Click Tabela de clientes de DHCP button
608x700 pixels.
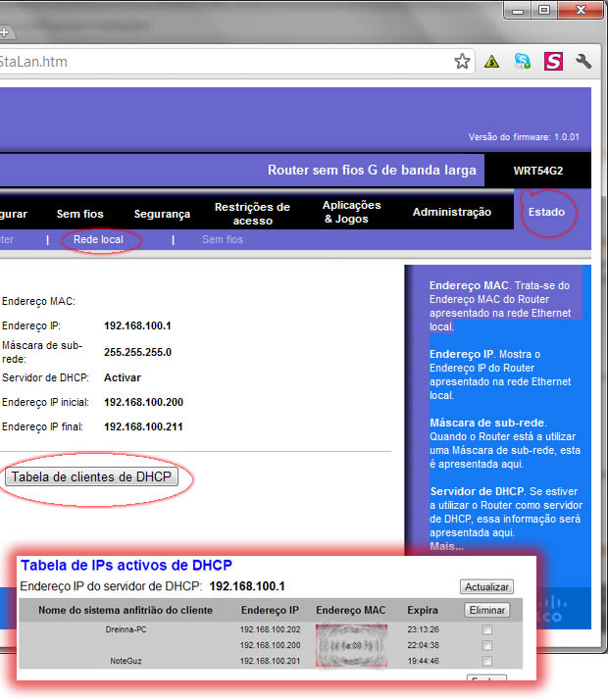(90, 477)
